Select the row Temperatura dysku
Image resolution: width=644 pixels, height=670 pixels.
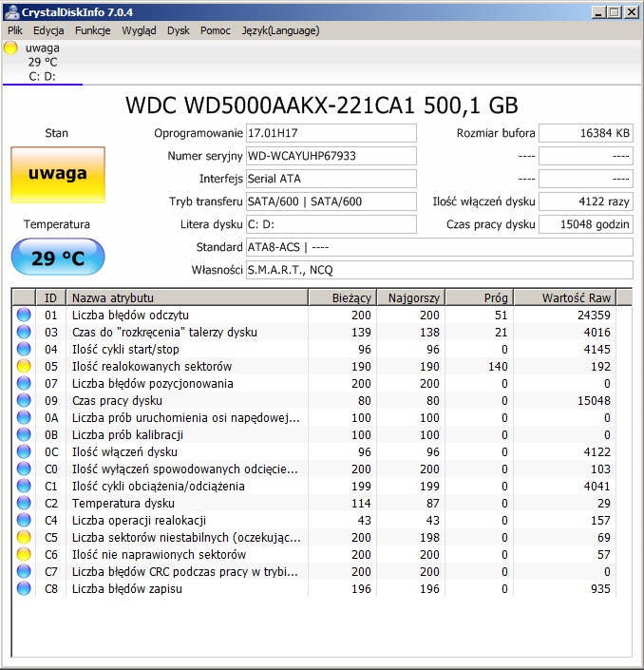[313, 503]
